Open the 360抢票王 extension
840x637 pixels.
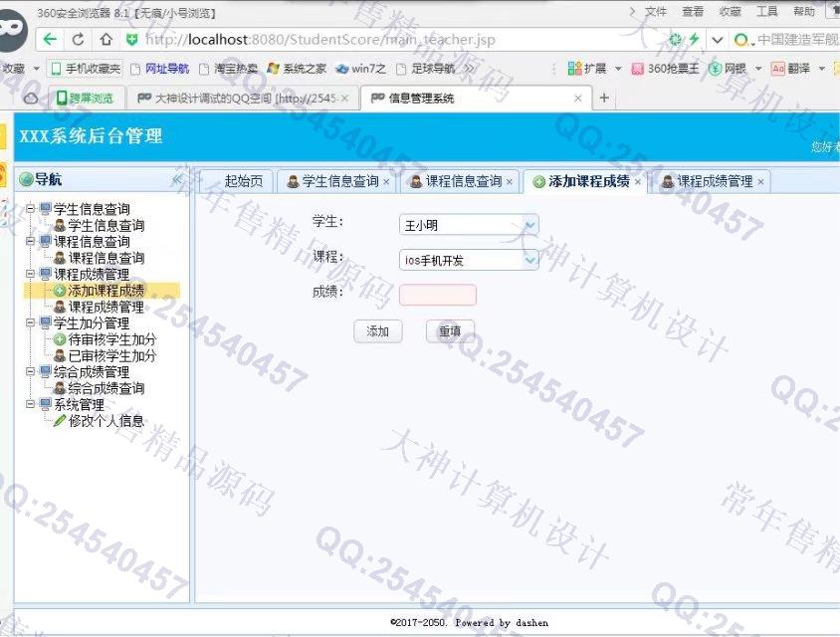coord(666,69)
